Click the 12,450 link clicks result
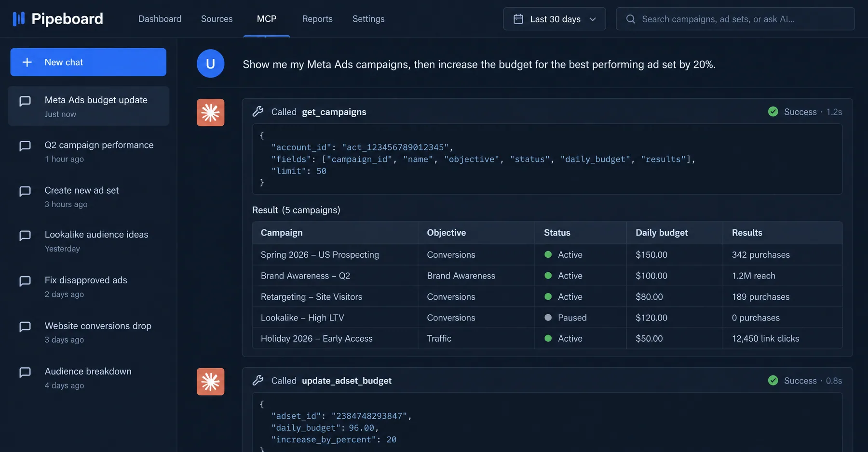This screenshot has height=452, width=868. (x=765, y=339)
